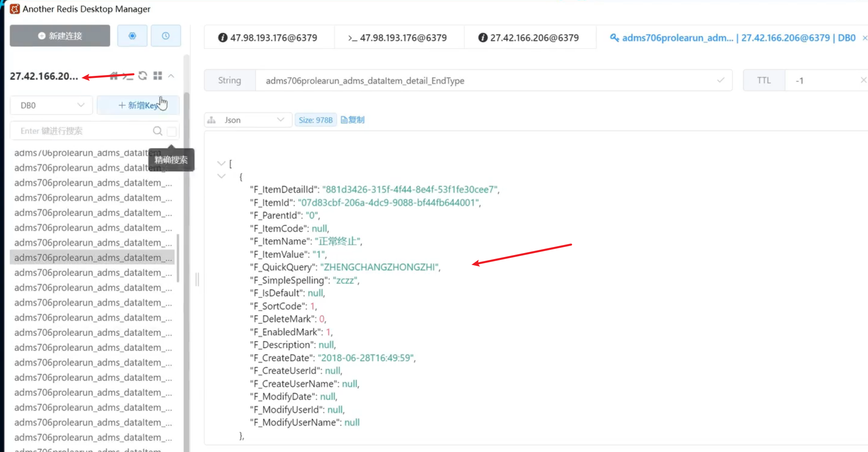Copy the JSON value with 复制 icon
The image size is (868, 452).
353,120
